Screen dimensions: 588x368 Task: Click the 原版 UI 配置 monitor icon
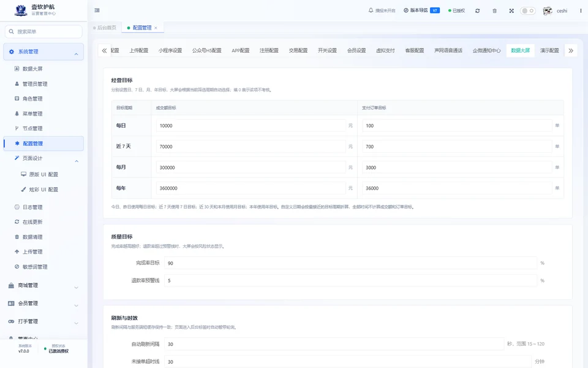click(x=24, y=174)
